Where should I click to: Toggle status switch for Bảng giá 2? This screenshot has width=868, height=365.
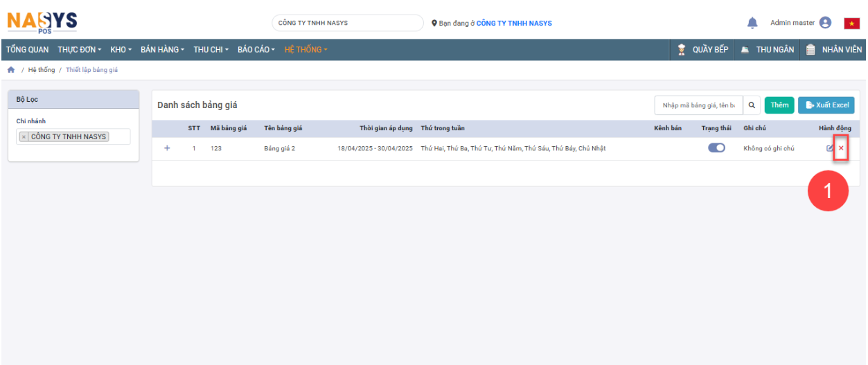tap(716, 148)
